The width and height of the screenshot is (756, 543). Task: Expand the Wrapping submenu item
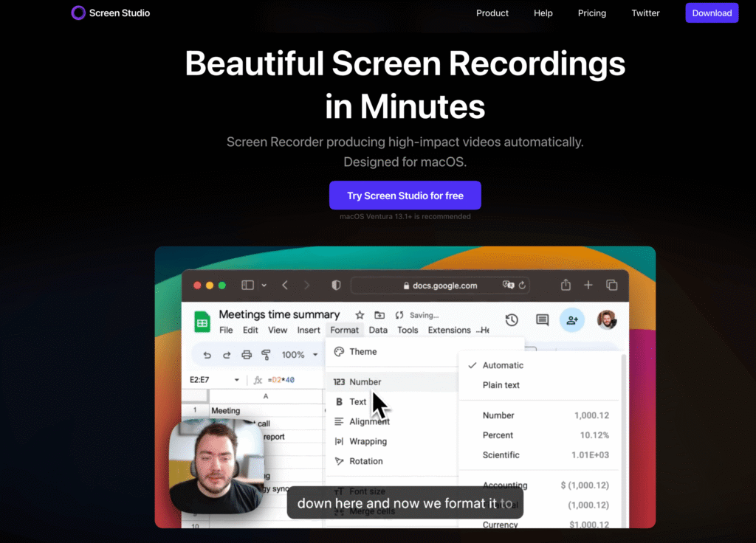pos(391,441)
